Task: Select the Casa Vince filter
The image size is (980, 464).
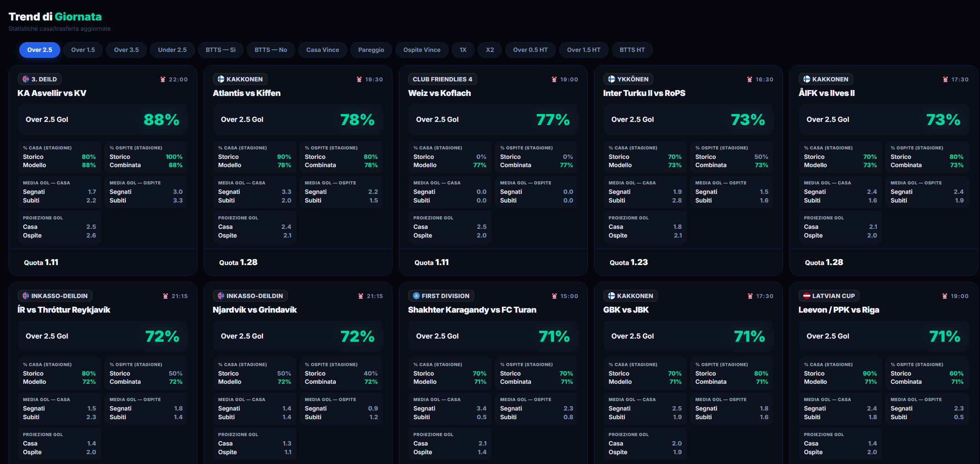Action: click(323, 50)
